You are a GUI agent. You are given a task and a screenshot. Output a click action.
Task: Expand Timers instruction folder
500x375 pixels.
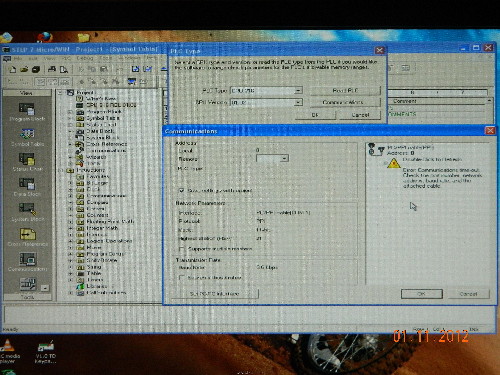70,280
